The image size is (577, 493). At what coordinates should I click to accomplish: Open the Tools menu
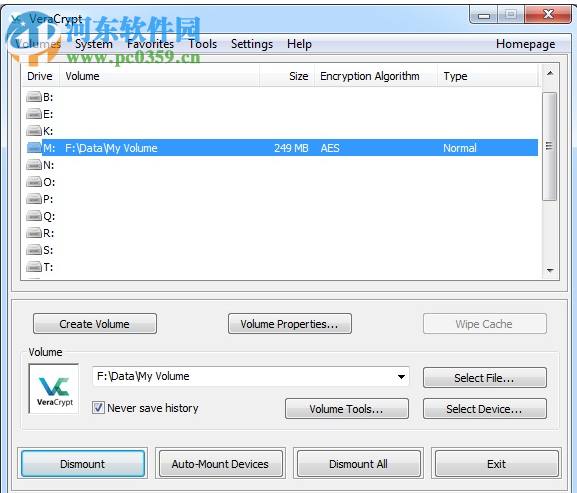(x=203, y=44)
